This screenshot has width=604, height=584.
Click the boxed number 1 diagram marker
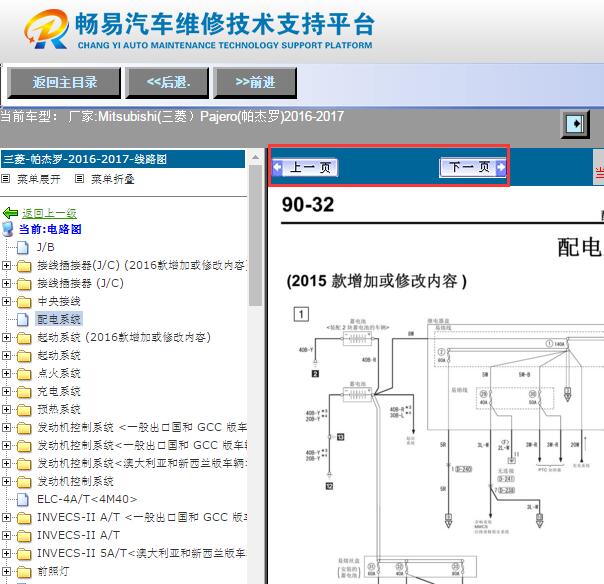pos(301,314)
